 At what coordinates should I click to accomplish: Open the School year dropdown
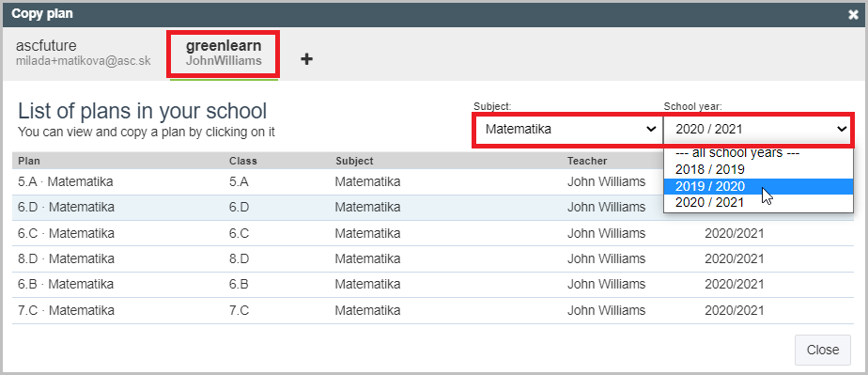tap(757, 130)
